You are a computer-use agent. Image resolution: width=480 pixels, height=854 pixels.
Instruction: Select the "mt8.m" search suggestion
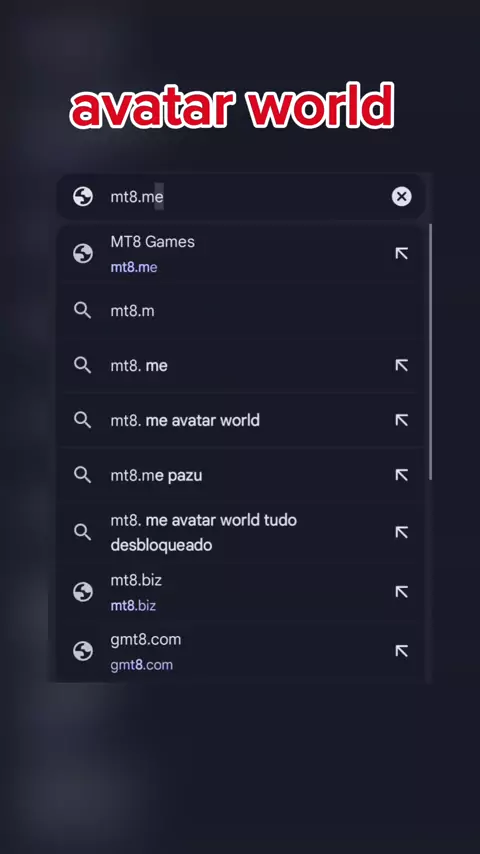coord(240,311)
